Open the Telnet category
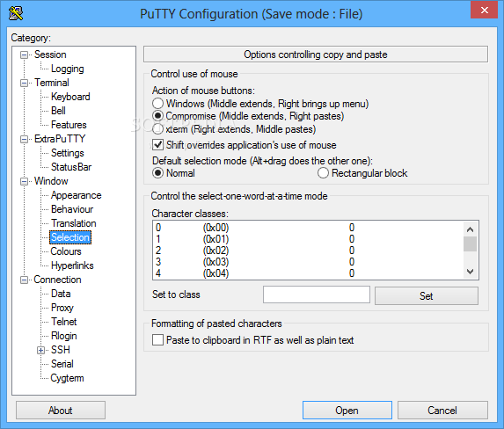This screenshot has width=504, height=429. coord(63,322)
